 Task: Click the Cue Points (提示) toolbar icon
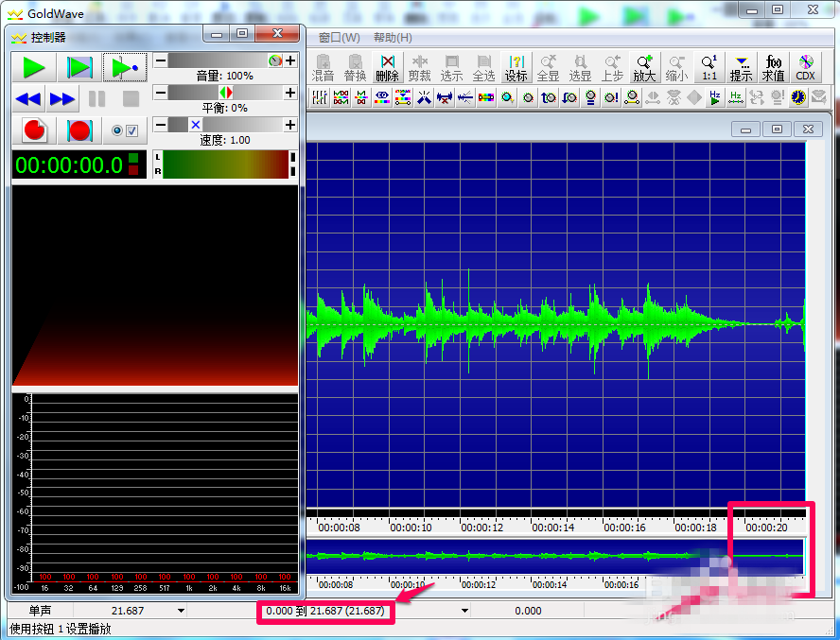[741, 67]
